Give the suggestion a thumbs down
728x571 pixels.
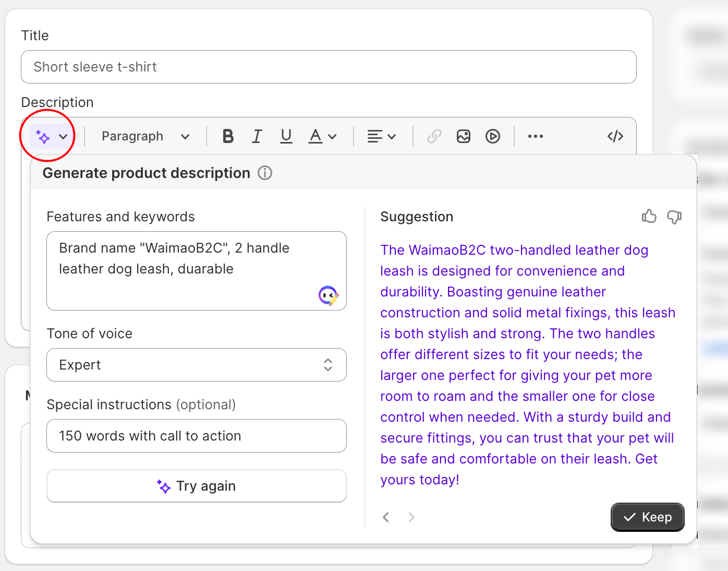click(674, 217)
